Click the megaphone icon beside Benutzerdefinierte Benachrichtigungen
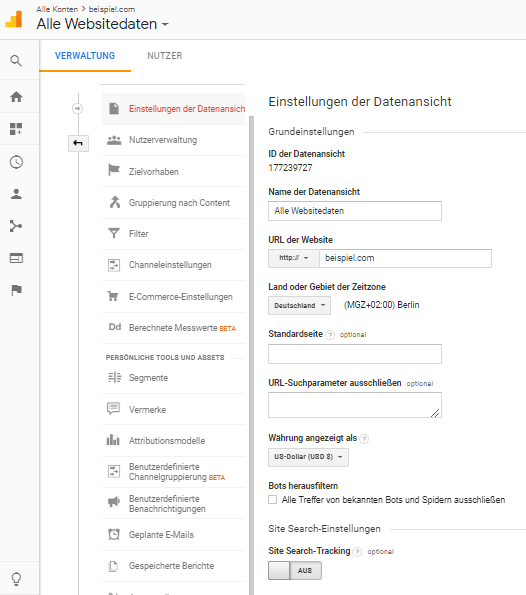The width and height of the screenshot is (526, 595). pos(114,502)
